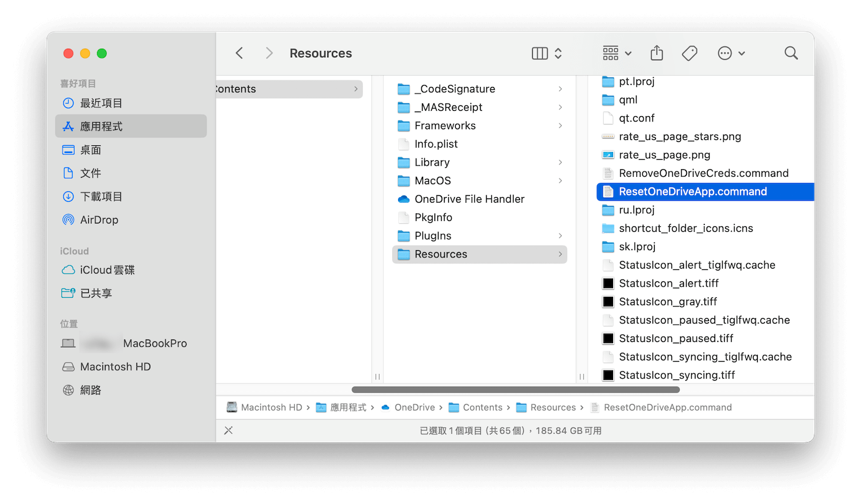Click Macintosh HD in the path bar
Image resolution: width=861 pixels, height=504 pixels.
(265, 407)
